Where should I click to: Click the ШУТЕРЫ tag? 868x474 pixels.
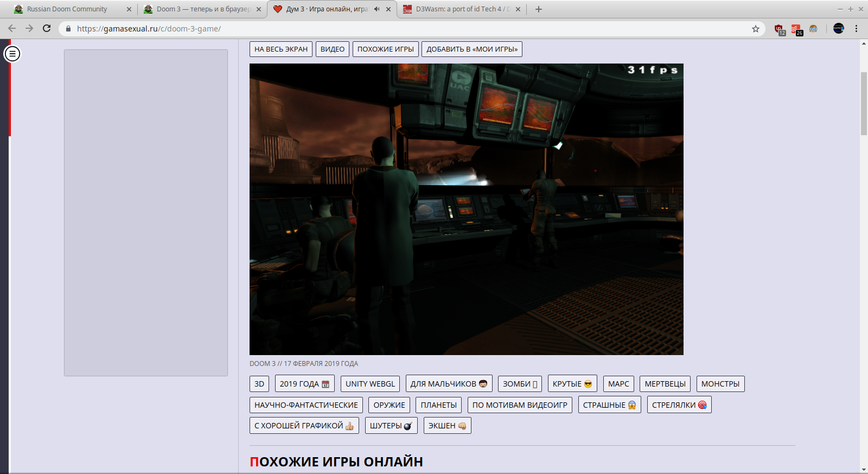391,426
